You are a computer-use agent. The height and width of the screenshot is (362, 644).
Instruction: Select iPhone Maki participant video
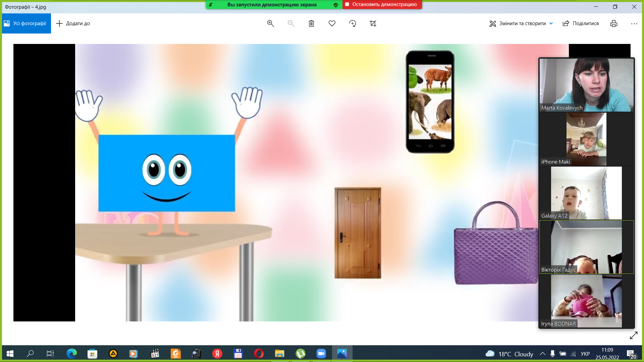pos(587,139)
